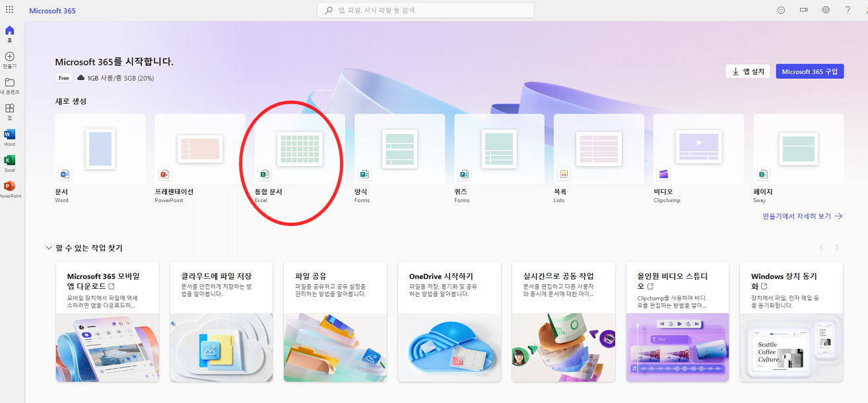
Task: Click Forms badge on 퀴즈 card
Action: (463, 174)
